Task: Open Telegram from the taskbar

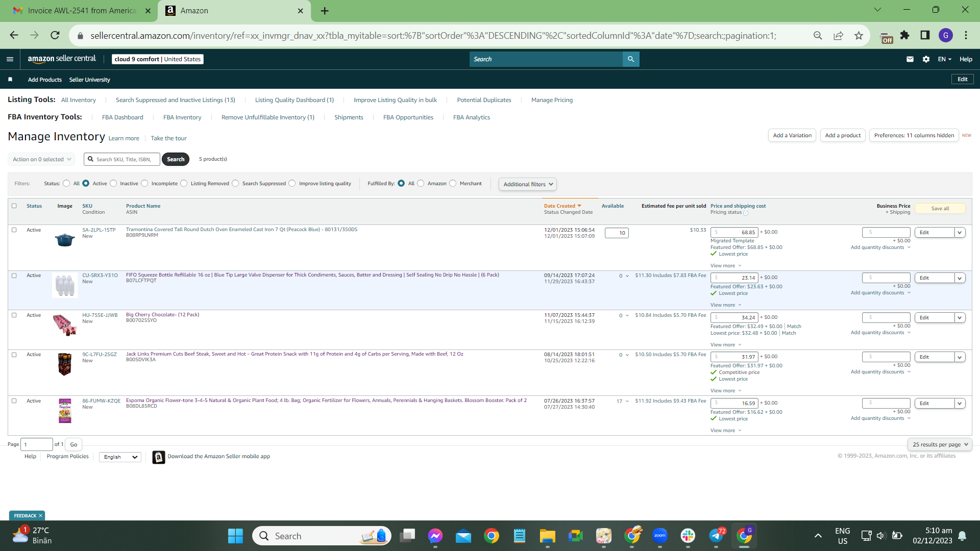Action: [x=716, y=536]
